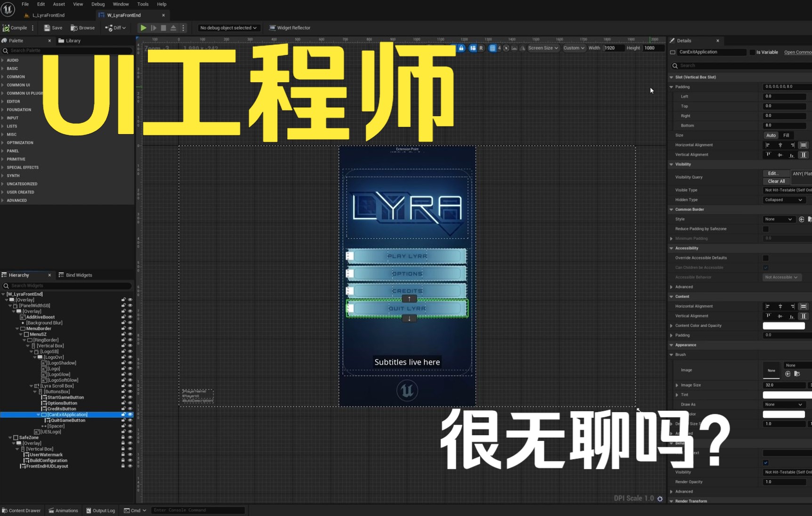Image resolution: width=812 pixels, height=516 pixels.
Task: Open Content Drawer
Action: tap(22, 510)
